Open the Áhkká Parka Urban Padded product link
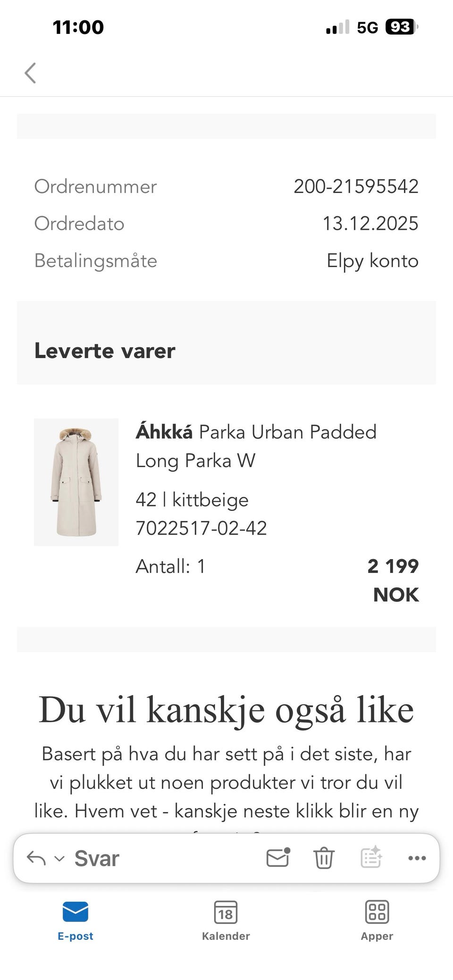The width and height of the screenshot is (453, 980). pyautogui.click(x=256, y=446)
